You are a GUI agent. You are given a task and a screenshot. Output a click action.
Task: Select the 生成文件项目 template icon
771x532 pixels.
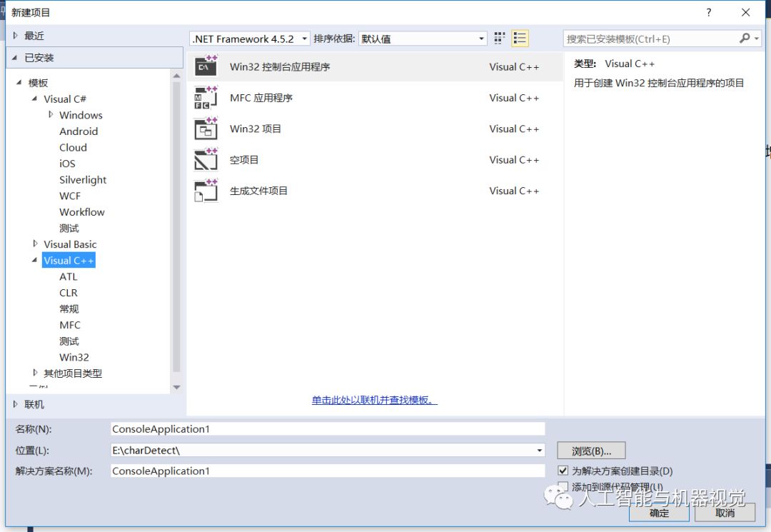pos(206,190)
